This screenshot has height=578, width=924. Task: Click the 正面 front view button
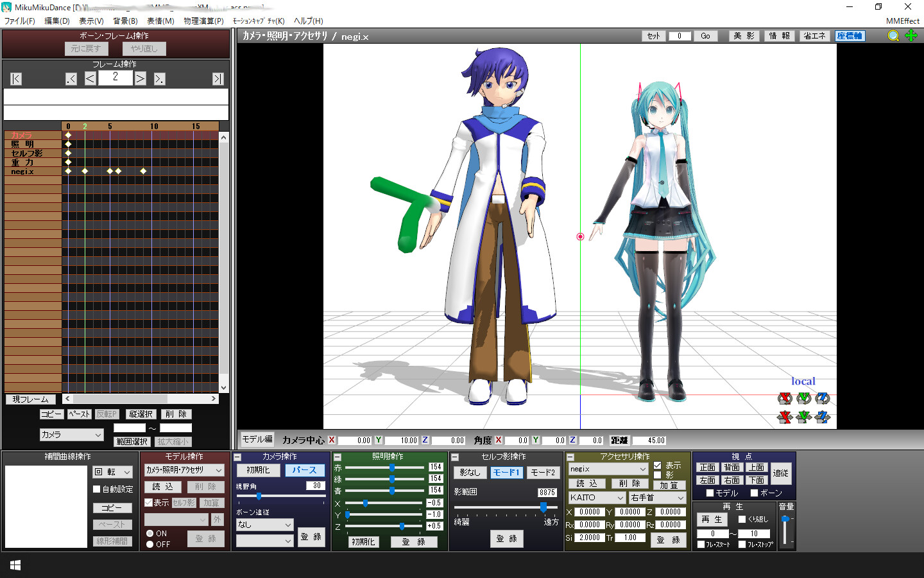708,468
